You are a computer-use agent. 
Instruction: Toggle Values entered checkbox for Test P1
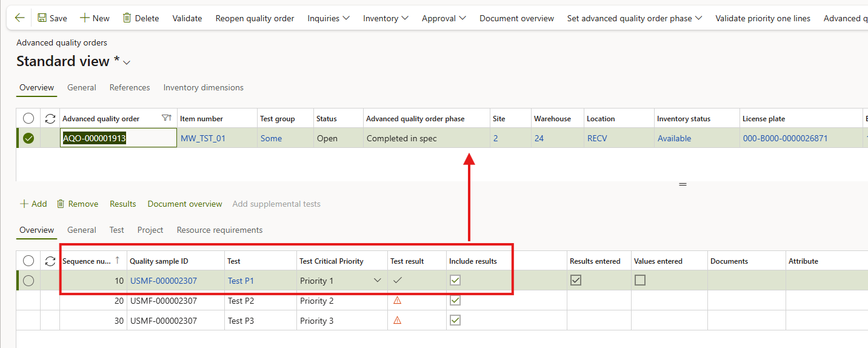pyautogui.click(x=640, y=280)
